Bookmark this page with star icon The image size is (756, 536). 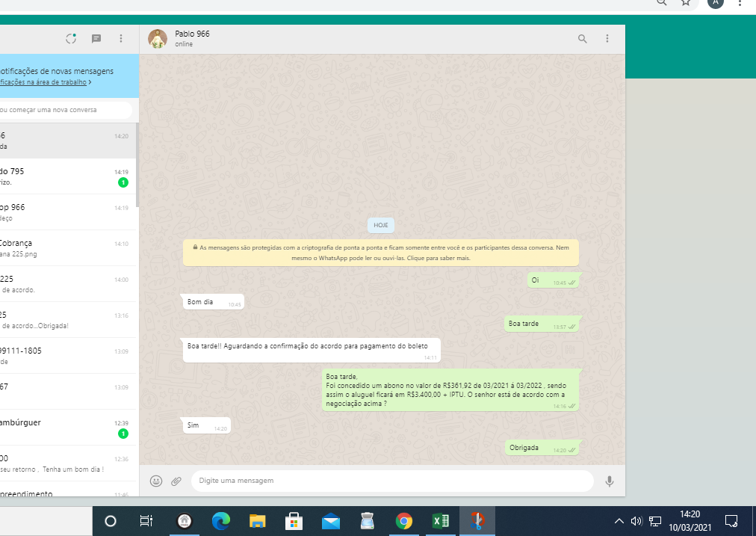pyautogui.click(x=686, y=2)
